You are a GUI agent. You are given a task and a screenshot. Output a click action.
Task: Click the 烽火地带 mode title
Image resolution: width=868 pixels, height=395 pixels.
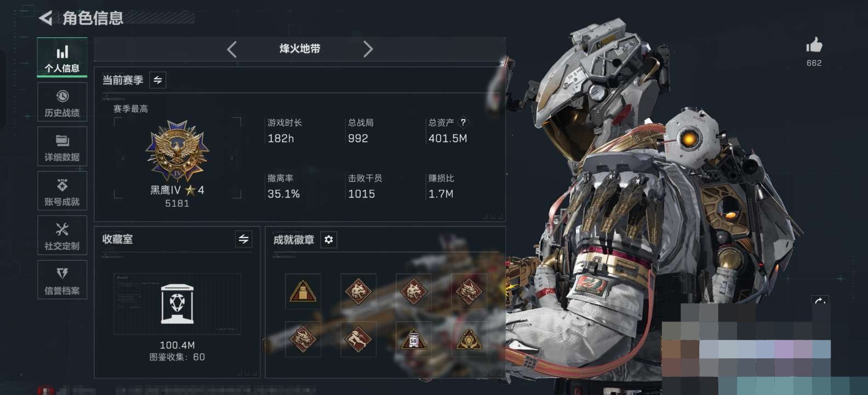point(300,49)
